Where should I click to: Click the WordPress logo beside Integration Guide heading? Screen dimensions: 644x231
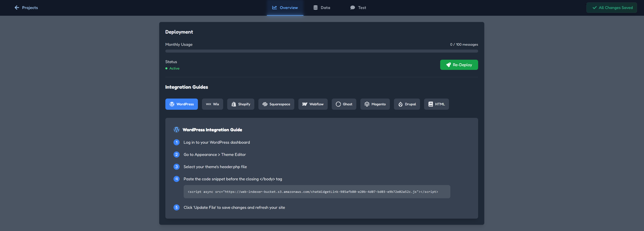pyautogui.click(x=177, y=130)
